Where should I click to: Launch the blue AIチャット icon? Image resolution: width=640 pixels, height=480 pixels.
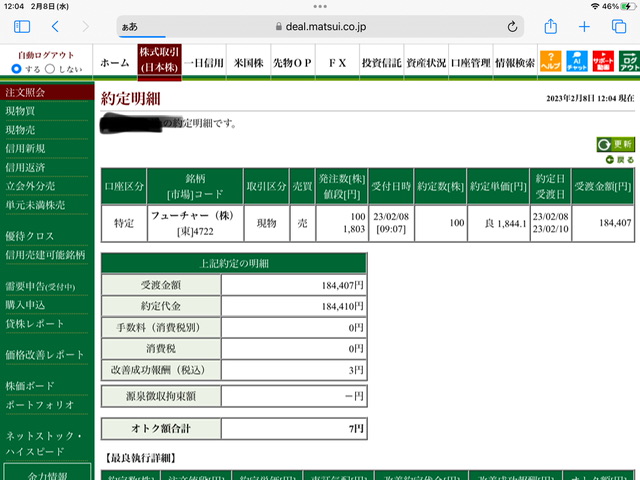coord(577,61)
